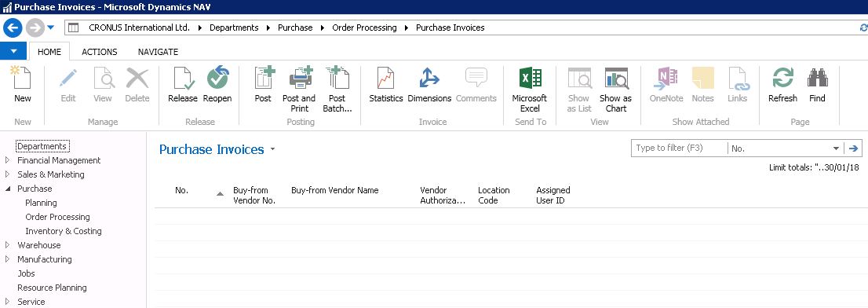The width and height of the screenshot is (868, 308).
Task: Click the Vendor Authoriza... column header
Action: point(443,195)
